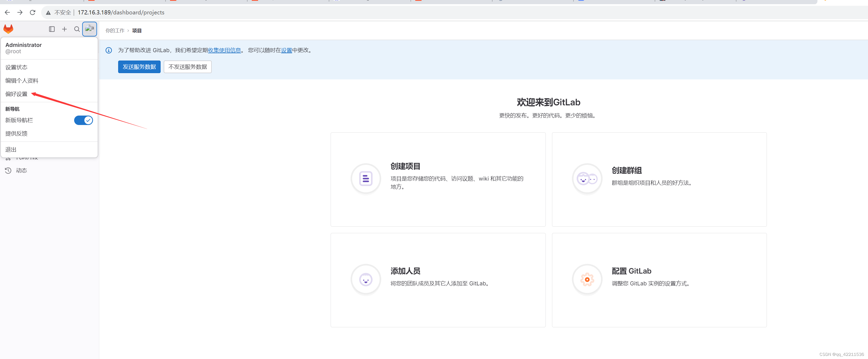This screenshot has height=359, width=868.
Task: Open search using the magnifier icon
Action: point(77,29)
